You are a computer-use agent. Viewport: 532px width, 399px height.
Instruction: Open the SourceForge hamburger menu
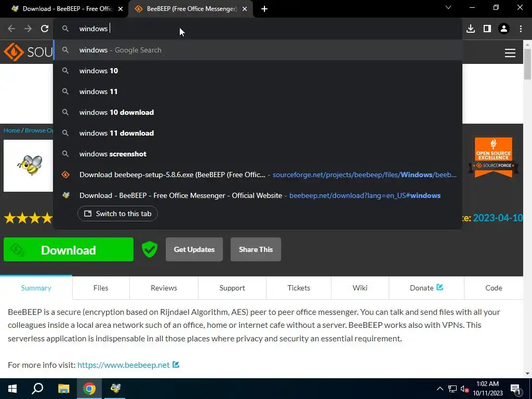click(510, 53)
